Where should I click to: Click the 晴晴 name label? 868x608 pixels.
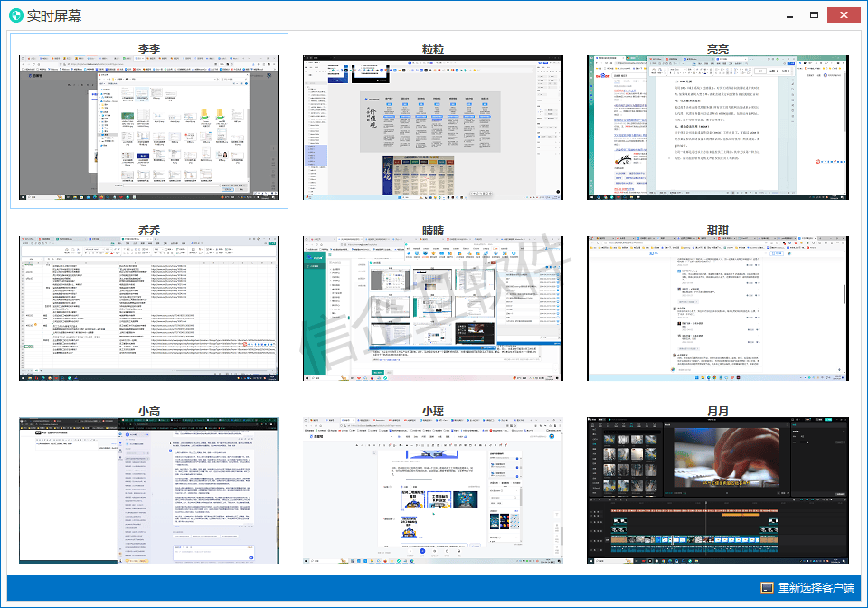click(433, 230)
